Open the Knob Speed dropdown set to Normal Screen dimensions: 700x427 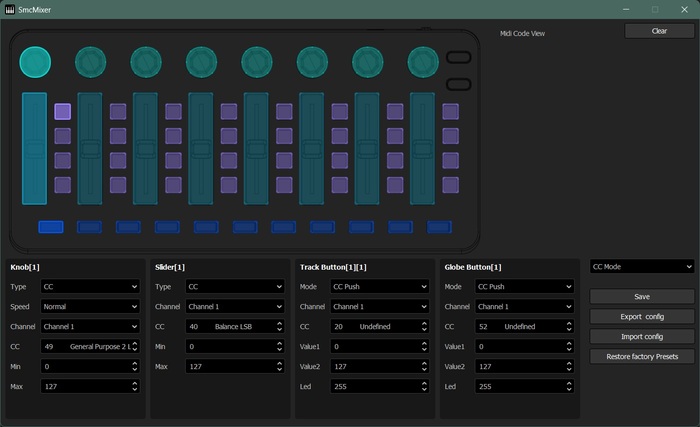coord(90,306)
